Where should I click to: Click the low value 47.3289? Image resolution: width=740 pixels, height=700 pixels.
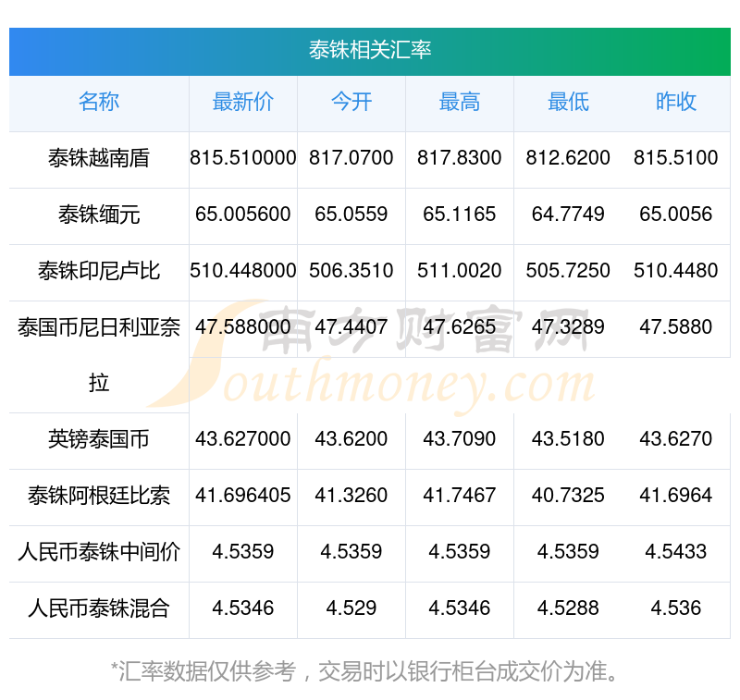(x=568, y=327)
